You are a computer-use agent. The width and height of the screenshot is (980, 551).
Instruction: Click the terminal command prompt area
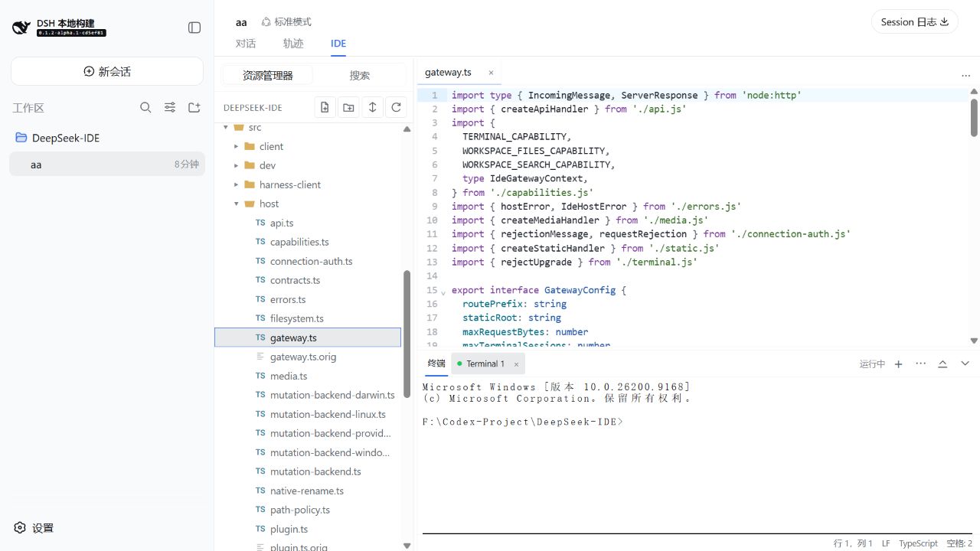[523, 422]
